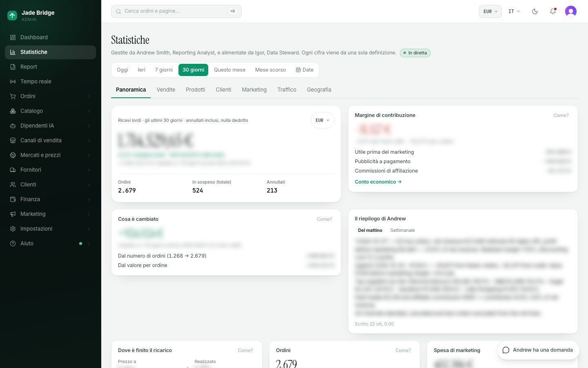Open notifications bell
The width and height of the screenshot is (588, 368).
553,11
